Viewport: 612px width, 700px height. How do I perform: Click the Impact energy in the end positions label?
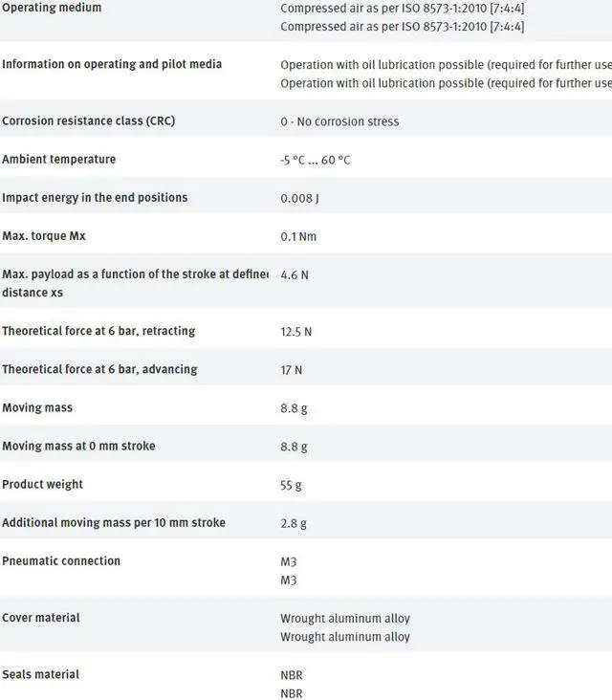click(x=95, y=198)
